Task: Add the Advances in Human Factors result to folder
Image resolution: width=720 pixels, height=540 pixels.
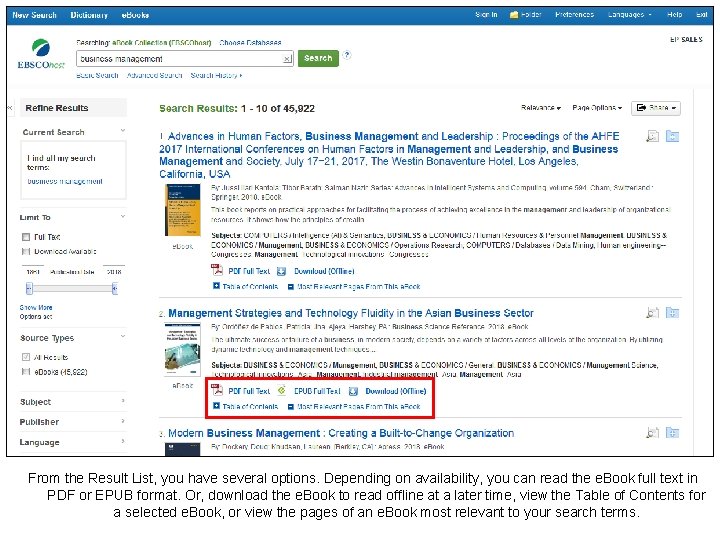Action: tap(672, 136)
